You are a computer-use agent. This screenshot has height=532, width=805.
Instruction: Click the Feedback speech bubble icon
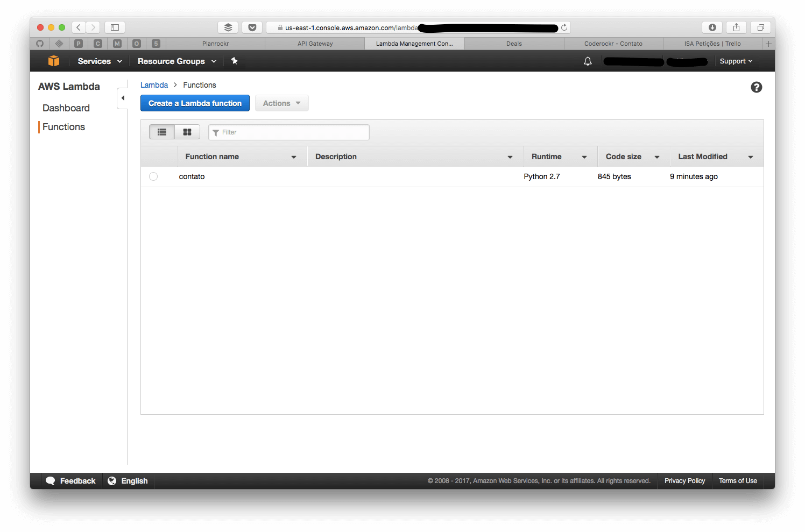[51, 480]
